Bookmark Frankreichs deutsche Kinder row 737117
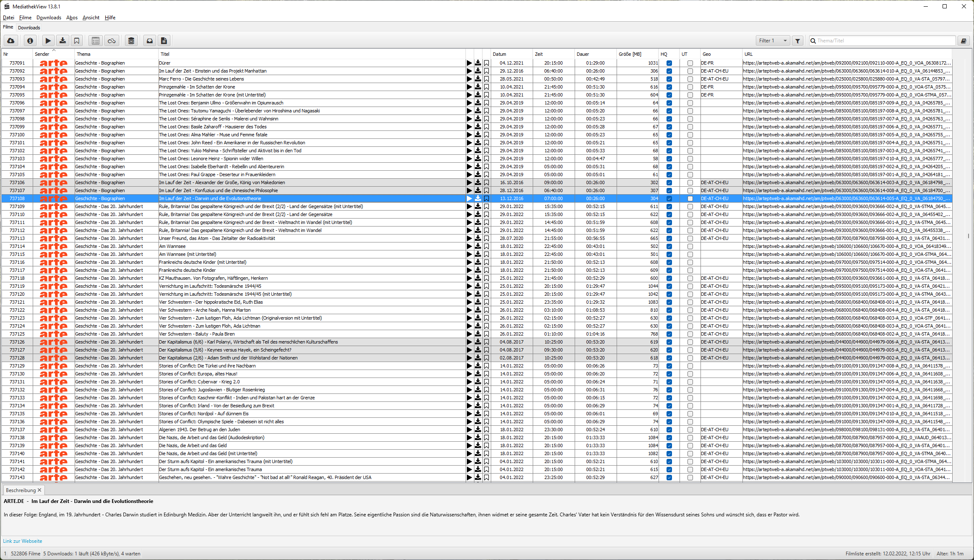 (487, 270)
